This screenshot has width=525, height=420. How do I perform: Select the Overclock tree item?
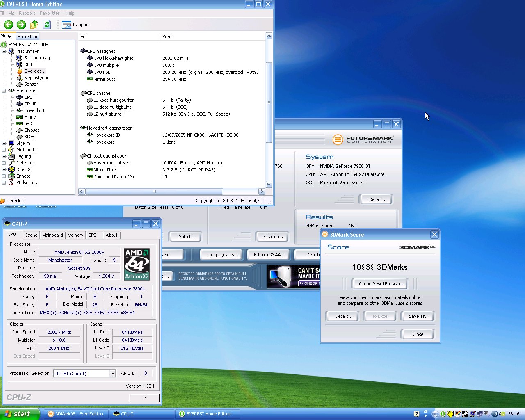(x=34, y=71)
